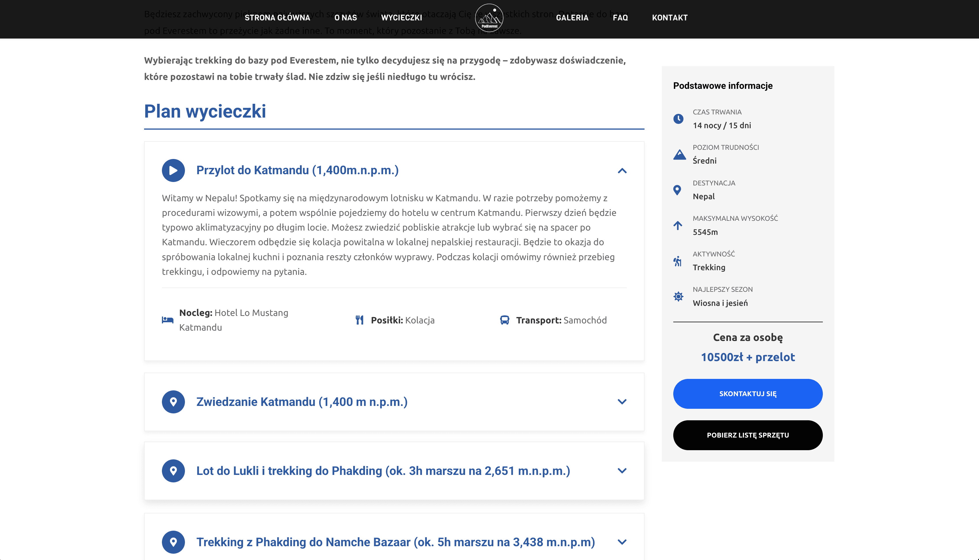
Task: Click the pin icon beside Lot do Lukli
Action: pos(173,471)
